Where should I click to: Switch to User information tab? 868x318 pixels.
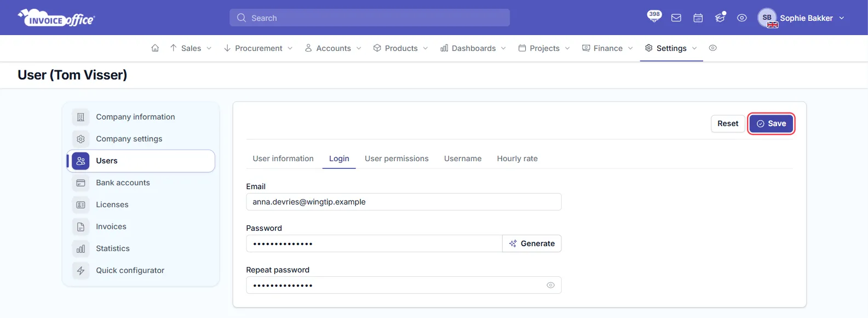click(283, 158)
